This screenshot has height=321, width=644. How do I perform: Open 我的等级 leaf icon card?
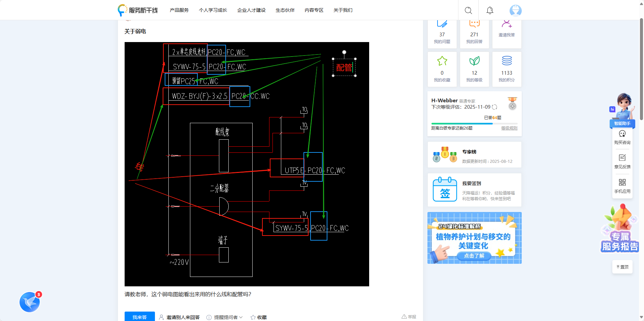[474, 69]
